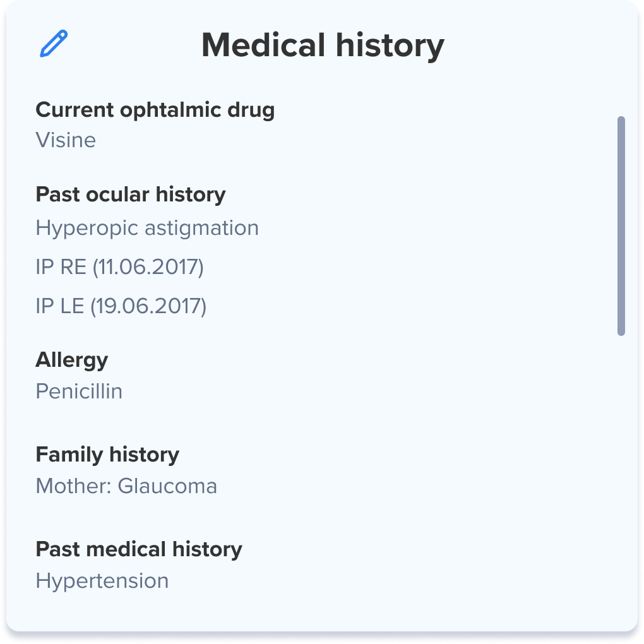Click the vertical scrollbar thumb
644x644 pixels.
[621, 225]
